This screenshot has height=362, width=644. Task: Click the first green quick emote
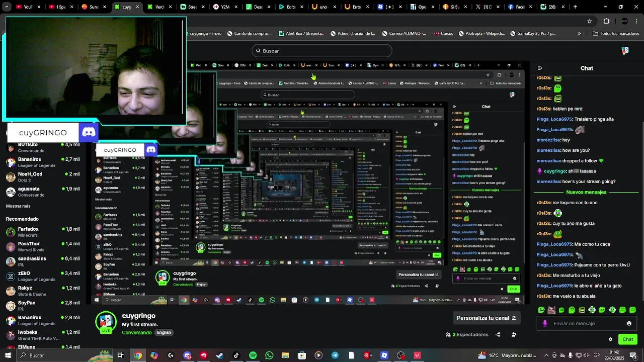(x=541, y=310)
